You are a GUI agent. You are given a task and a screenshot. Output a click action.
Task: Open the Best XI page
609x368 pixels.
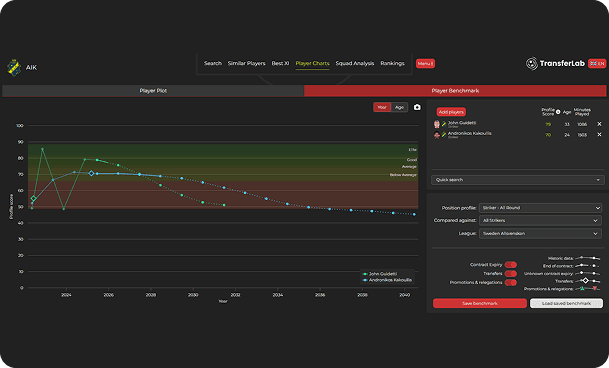pyautogui.click(x=280, y=63)
